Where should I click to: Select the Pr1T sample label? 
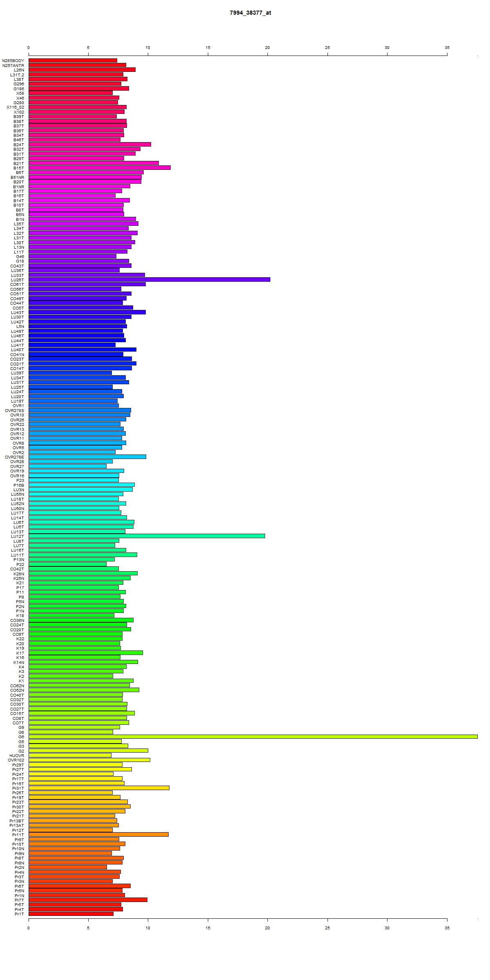(x=19, y=913)
